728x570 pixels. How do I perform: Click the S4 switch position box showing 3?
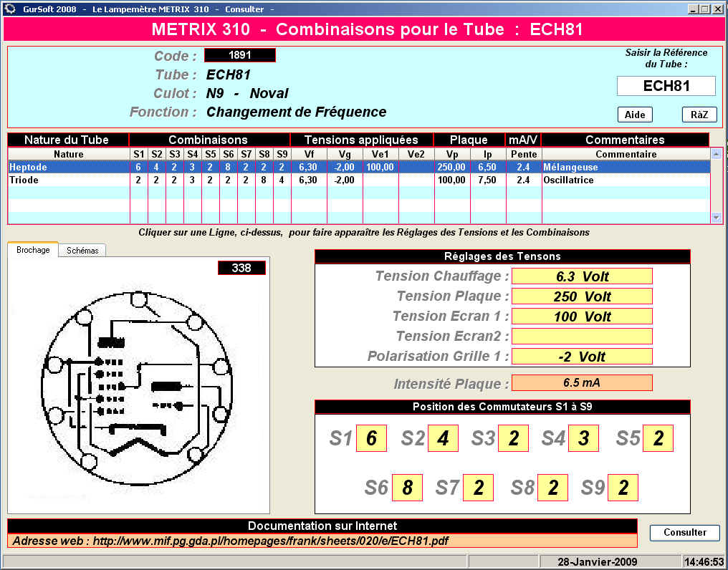click(x=583, y=438)
